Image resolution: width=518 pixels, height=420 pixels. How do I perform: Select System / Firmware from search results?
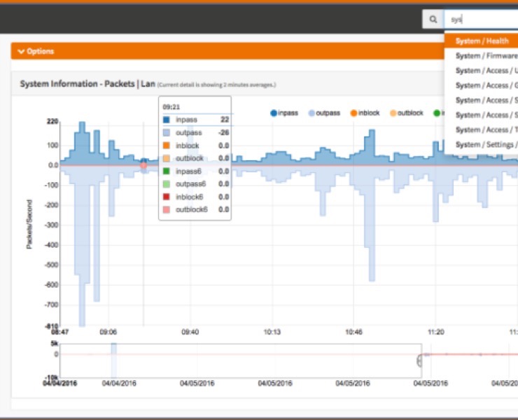[482, 56]
